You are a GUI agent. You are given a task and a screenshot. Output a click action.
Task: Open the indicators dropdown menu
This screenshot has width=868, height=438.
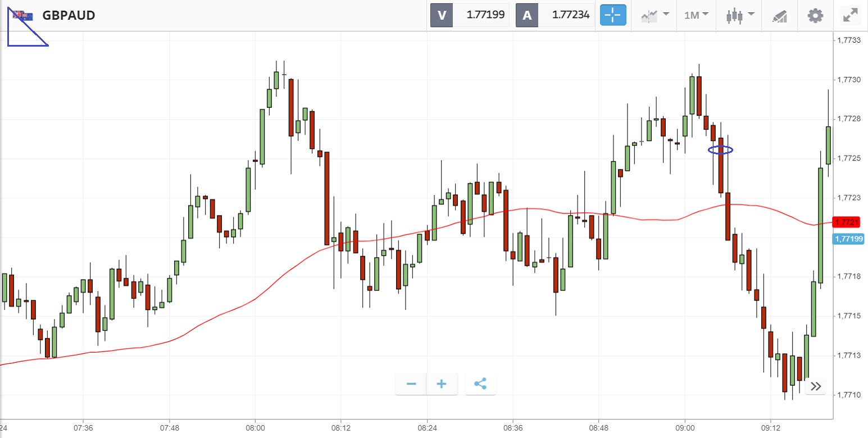655,15
